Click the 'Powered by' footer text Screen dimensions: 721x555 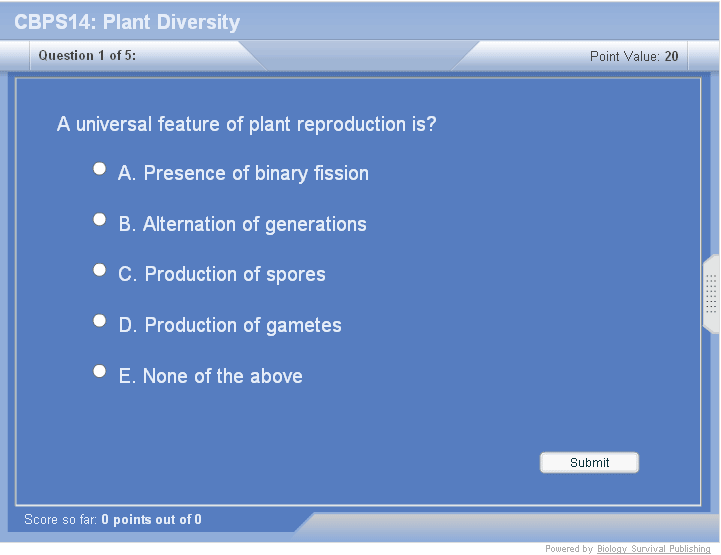pos(569,549)
